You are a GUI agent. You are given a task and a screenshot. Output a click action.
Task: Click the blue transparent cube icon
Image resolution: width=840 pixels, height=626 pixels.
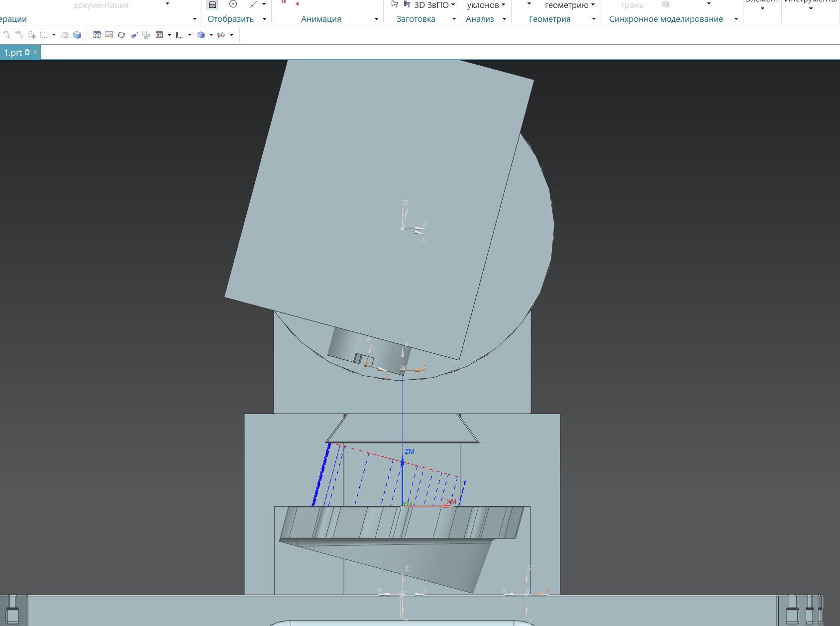coord(77,35)
